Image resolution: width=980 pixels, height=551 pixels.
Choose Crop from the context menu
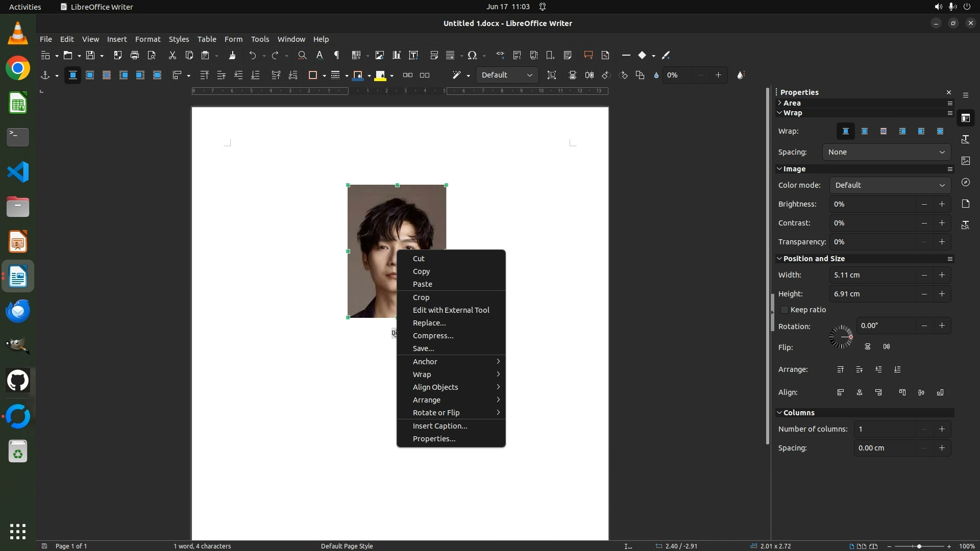coord(421,297)
